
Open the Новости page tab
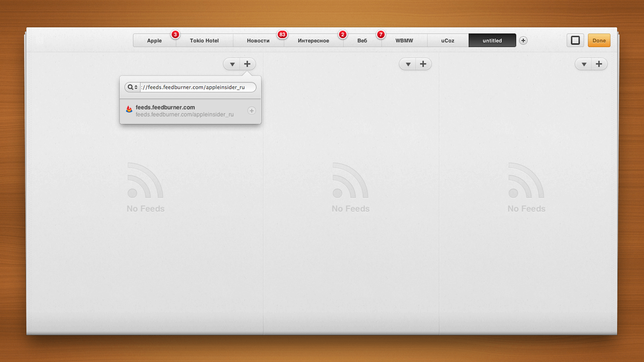[258, 41]
